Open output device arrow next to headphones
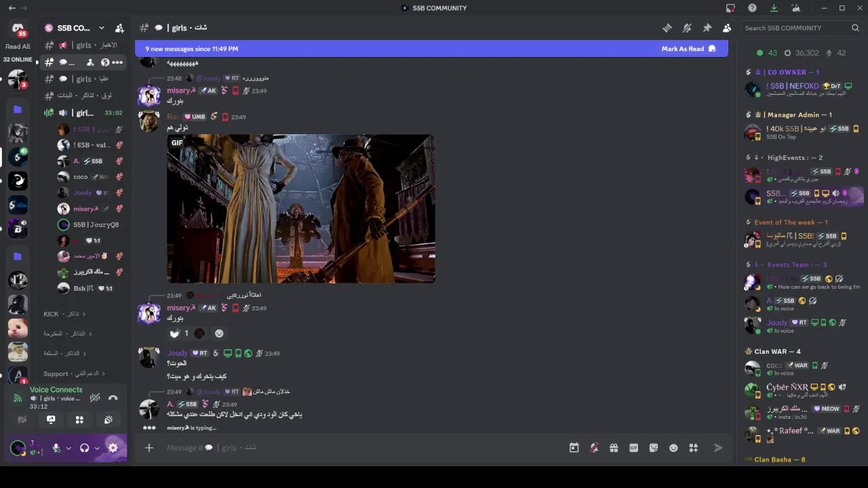868x488 pixels. click(x=97, y=448)
